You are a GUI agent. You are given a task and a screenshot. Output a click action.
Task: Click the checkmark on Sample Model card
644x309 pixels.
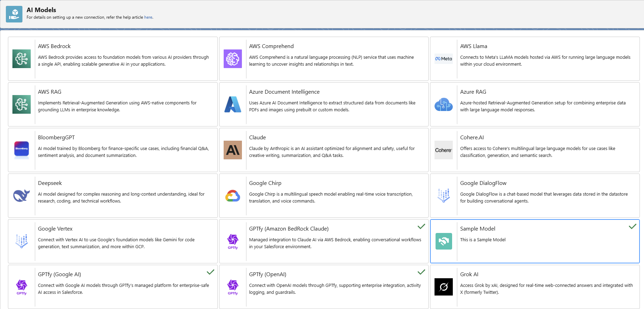point(632,226)
